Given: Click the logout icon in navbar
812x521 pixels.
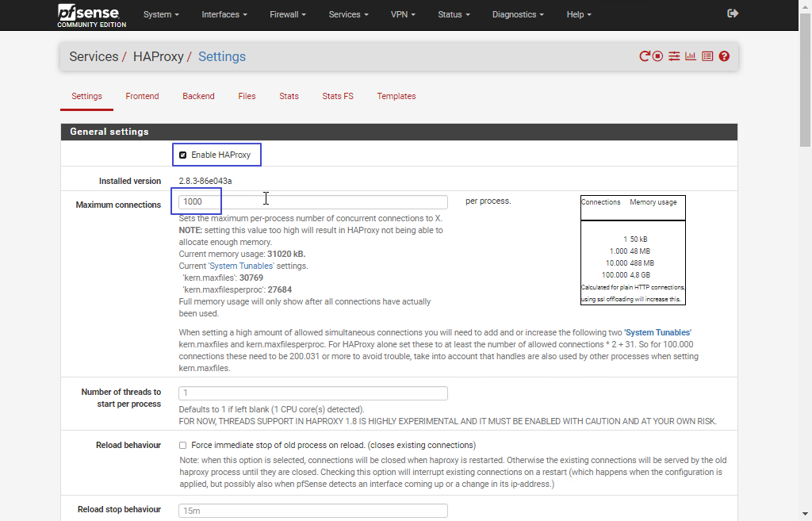Looking at the screenshot, I should [x=732, y=13].
